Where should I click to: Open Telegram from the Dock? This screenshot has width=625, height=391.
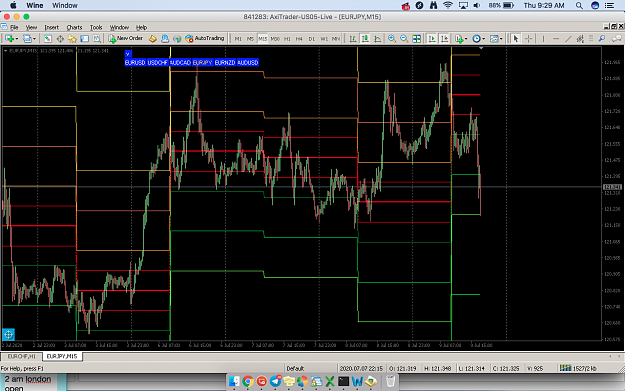click(x=275, y=381)
